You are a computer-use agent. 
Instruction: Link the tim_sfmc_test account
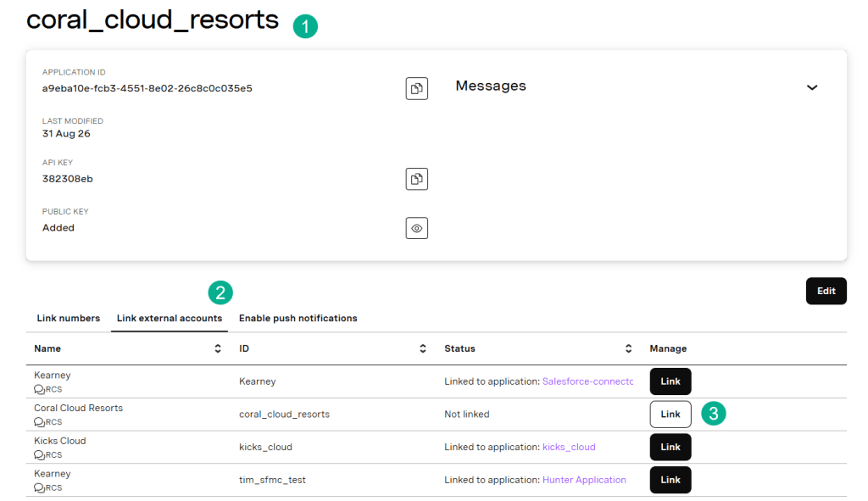(x=670, y=480)
